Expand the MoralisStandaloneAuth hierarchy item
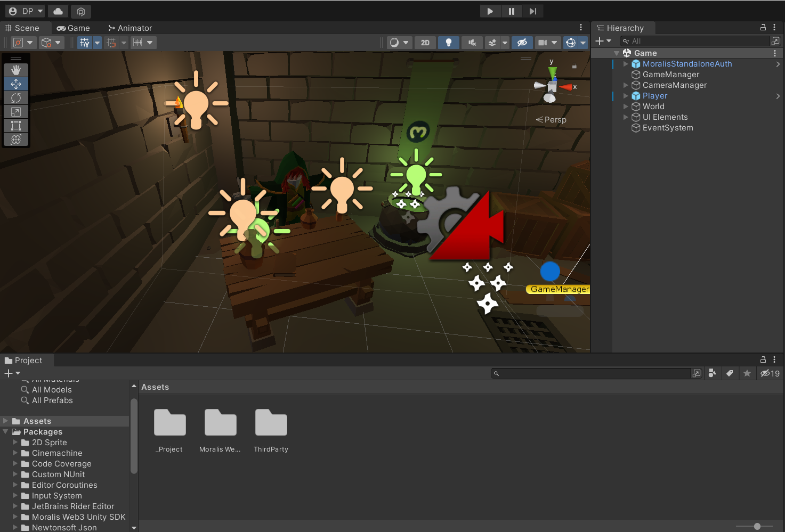The height and width of the screenshot is (532, 785). [x=626, y=64]
